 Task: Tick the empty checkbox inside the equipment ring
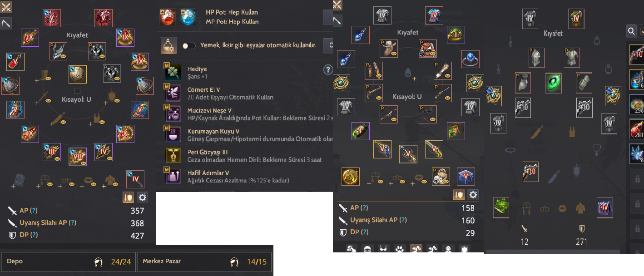tap(78, 91)
